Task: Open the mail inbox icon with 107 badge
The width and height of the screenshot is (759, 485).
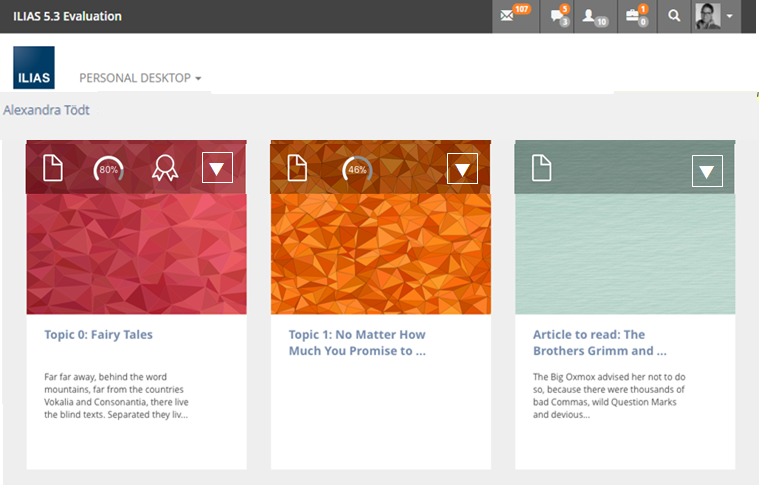Action: click(515, 16)
